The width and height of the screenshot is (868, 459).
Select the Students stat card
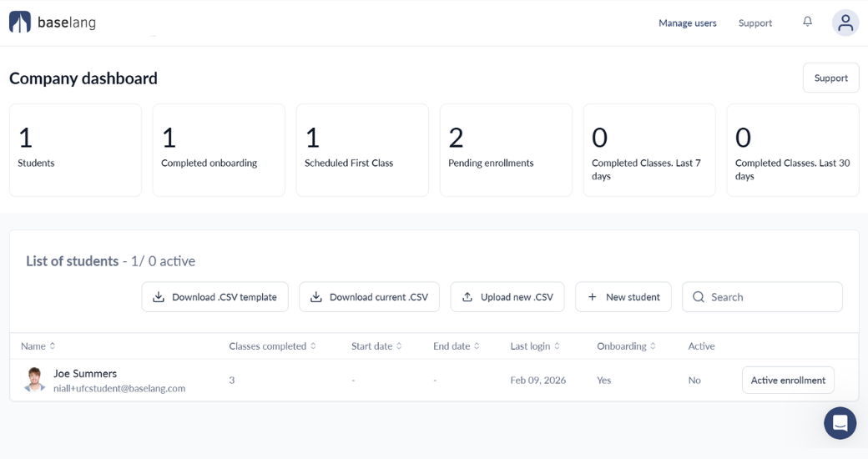tap(75, 150)
